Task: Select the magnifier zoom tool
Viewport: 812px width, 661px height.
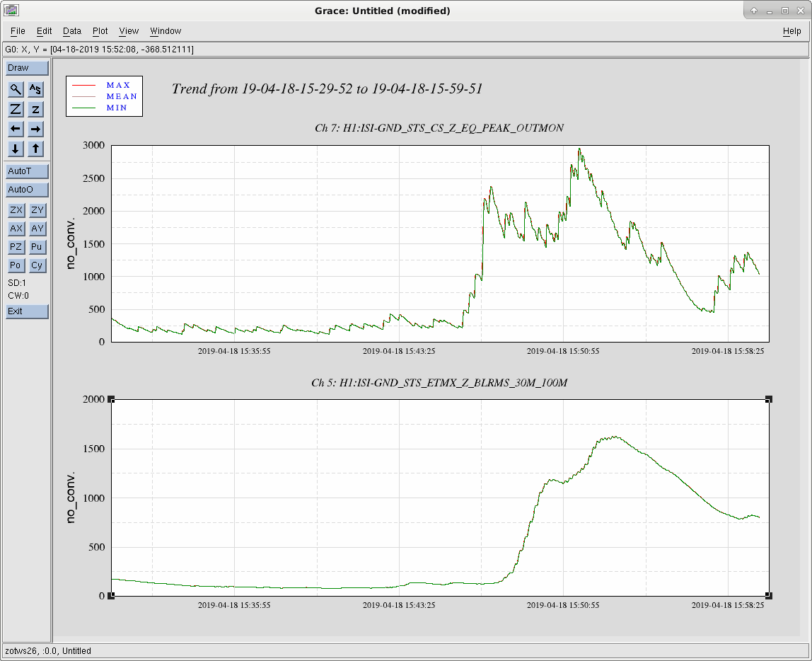Action: coord(16,90)
